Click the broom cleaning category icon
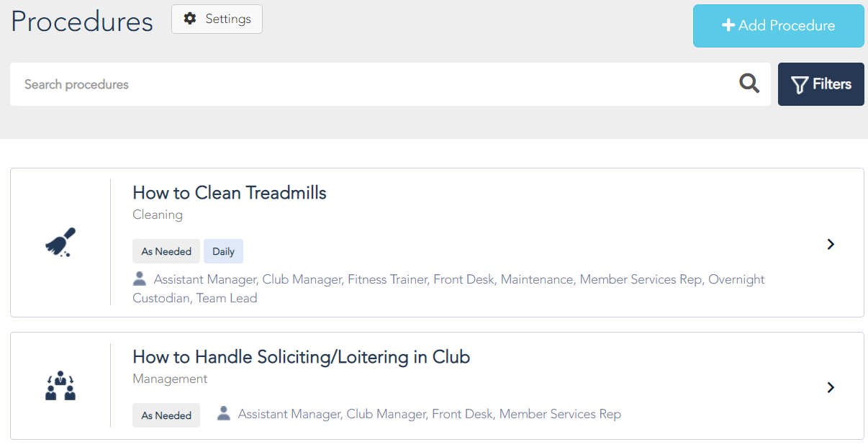The height and width of the screenshot is (447, 868). (60, 243)
